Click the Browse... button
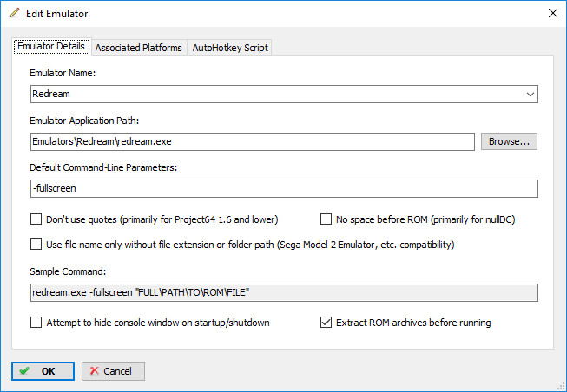 (509, 141)
